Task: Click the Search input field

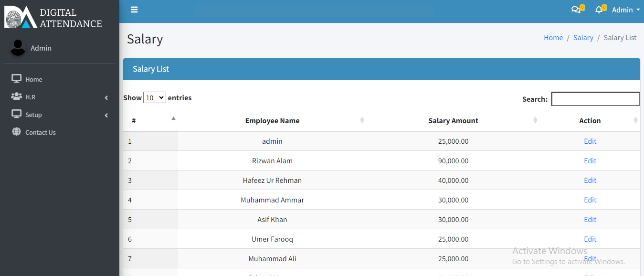Action: click(595, 99)
